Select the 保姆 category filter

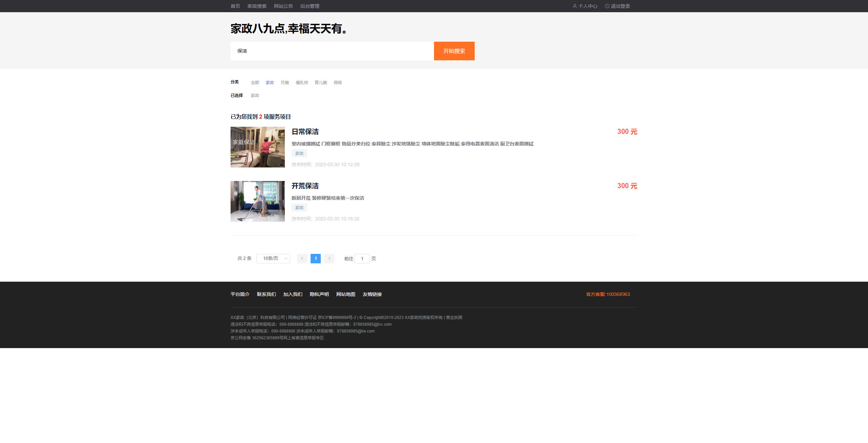[337, 82]
